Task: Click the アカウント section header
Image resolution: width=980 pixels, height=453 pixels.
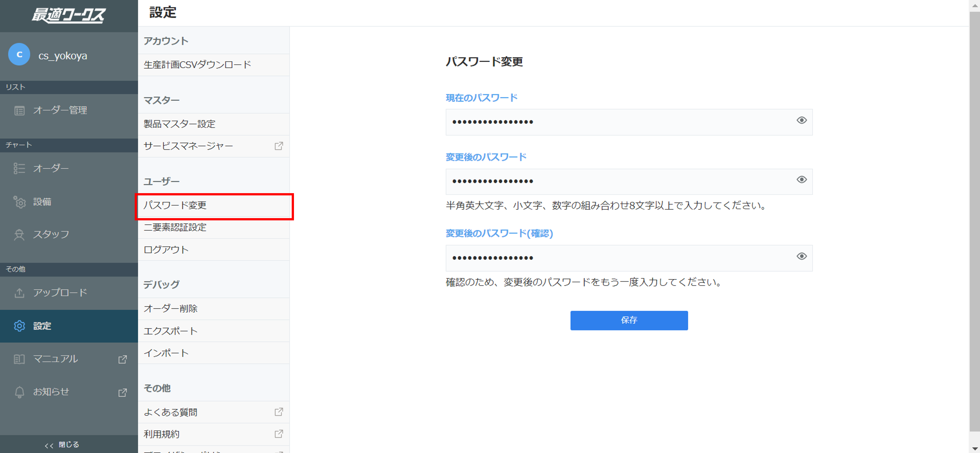Action: click(x=165, y=41)
